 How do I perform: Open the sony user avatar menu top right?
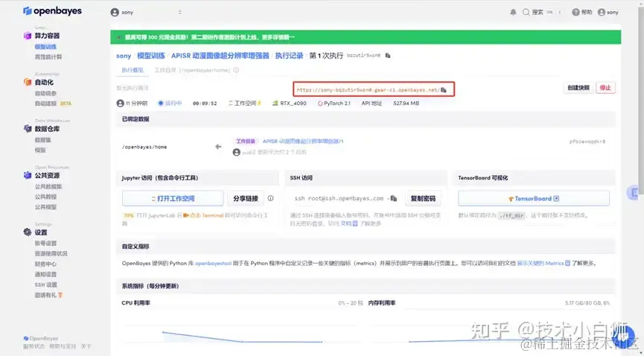pyautogui.click(x=608, y=13)
